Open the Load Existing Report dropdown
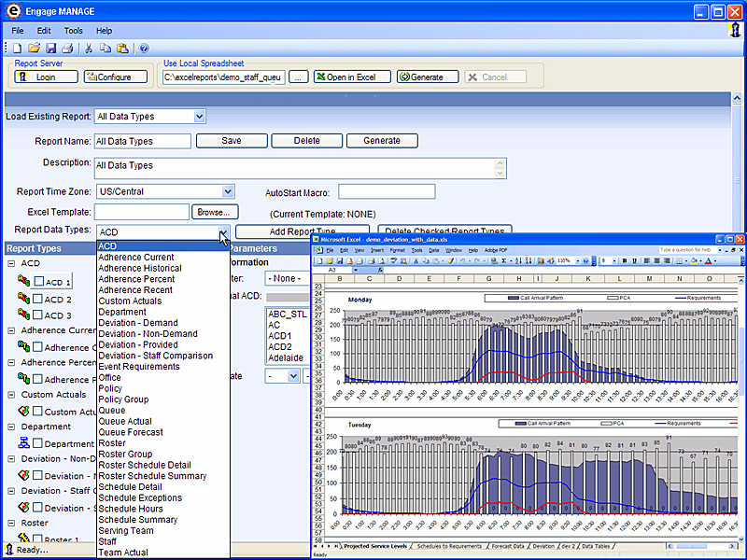Screen dimensions: 747x560 tap(199, 117)
